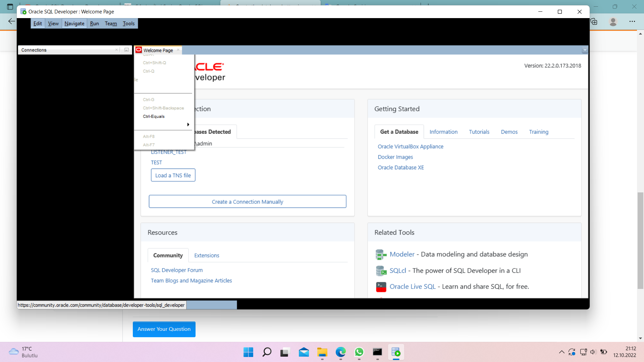This screenshot has width=644, height=362.
Task: Open the Tools menu
Action: point(129,23)
